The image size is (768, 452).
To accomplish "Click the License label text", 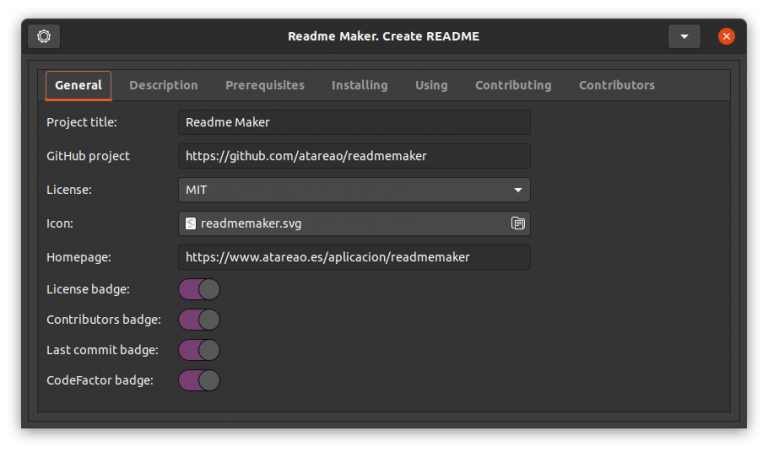I will 69,190.
